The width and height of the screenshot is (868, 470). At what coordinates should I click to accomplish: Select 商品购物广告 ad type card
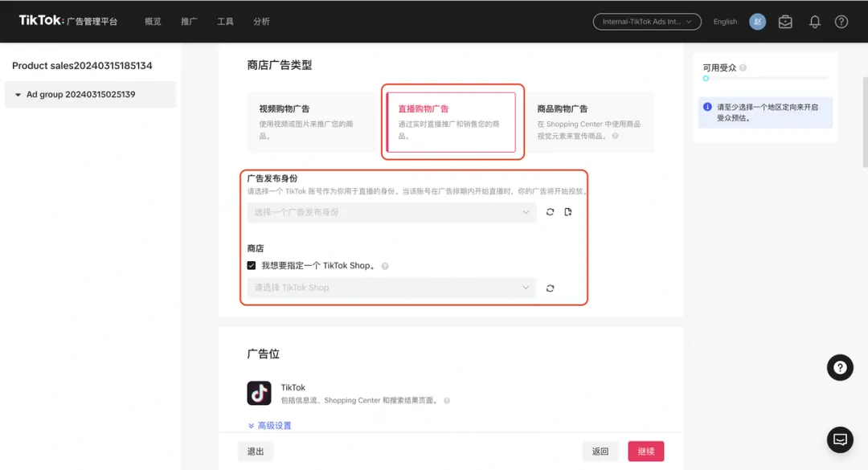(590, 122)
